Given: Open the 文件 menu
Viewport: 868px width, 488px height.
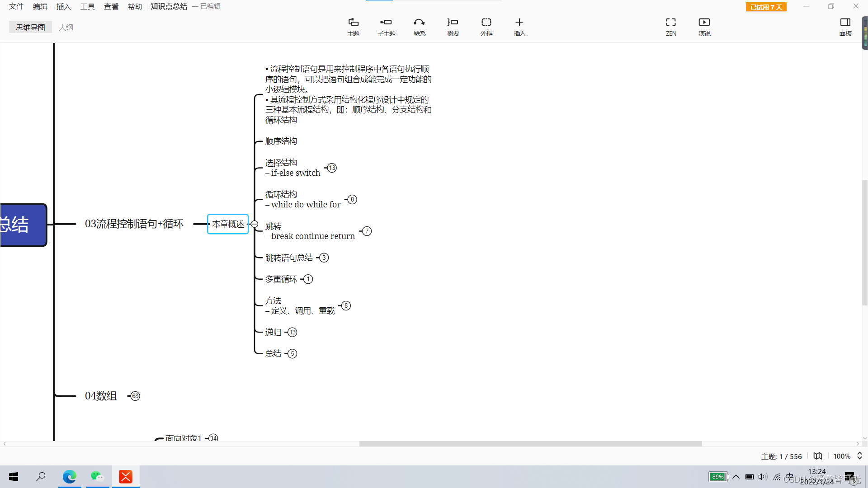Looking at the screenshot, I should point(16,6).
